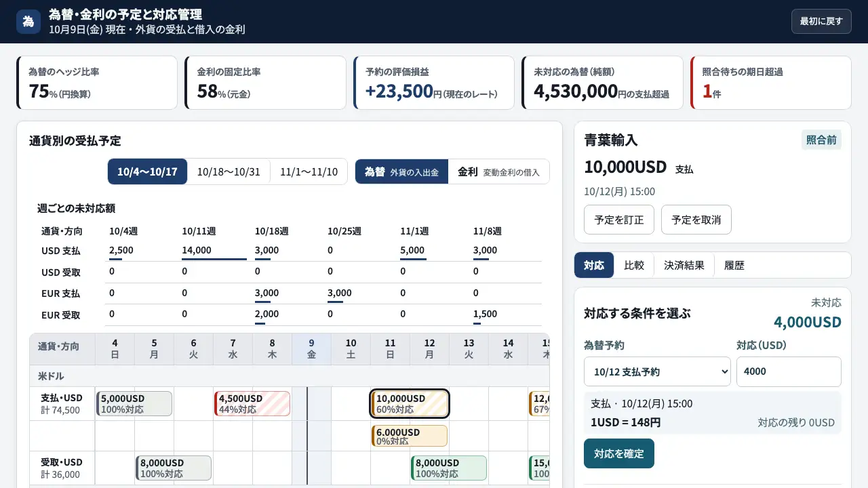Click the 照合前 status badge

click(821, 140)
